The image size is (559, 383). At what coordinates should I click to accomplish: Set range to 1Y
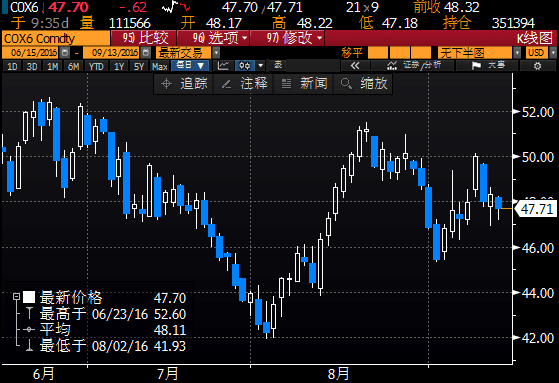[119, 66]
